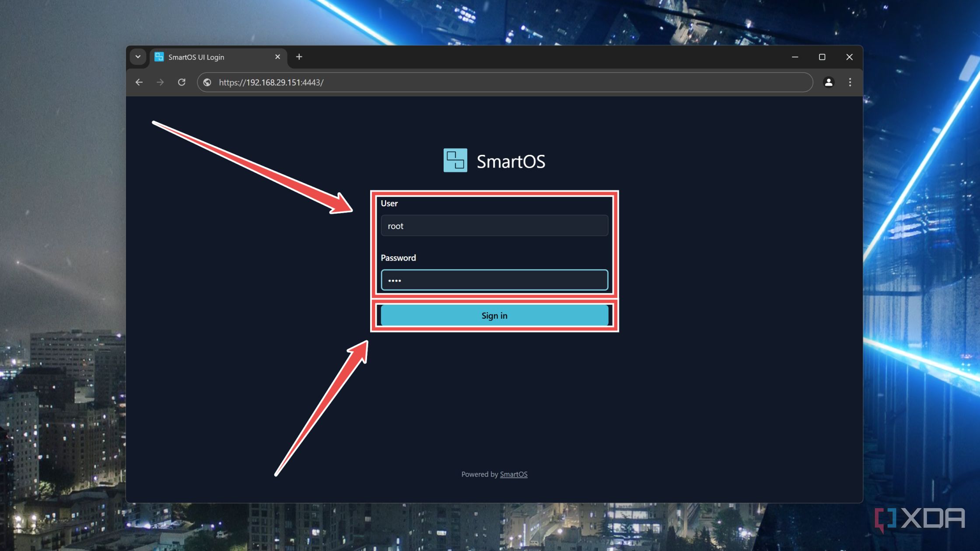The width and height of the screenshot is (980, 551).
Task: Click the window minimize button
Action: pos(795,57)
